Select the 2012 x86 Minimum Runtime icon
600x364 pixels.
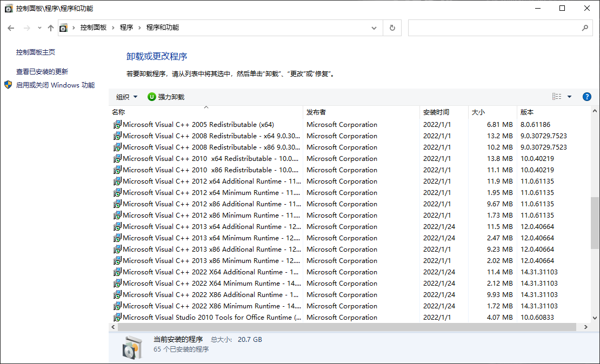coord(117,215)
